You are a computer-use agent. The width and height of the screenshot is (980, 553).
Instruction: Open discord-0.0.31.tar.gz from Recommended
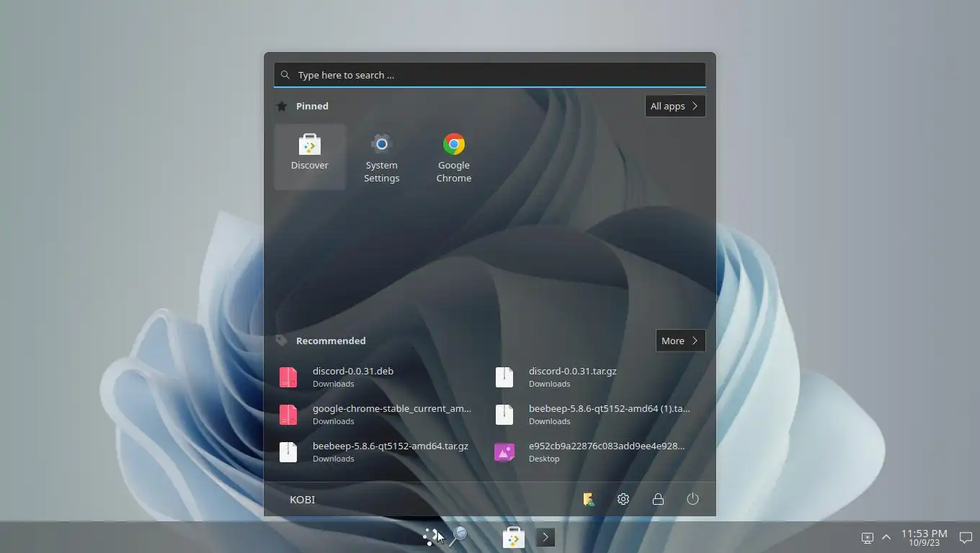pos(598,377)
